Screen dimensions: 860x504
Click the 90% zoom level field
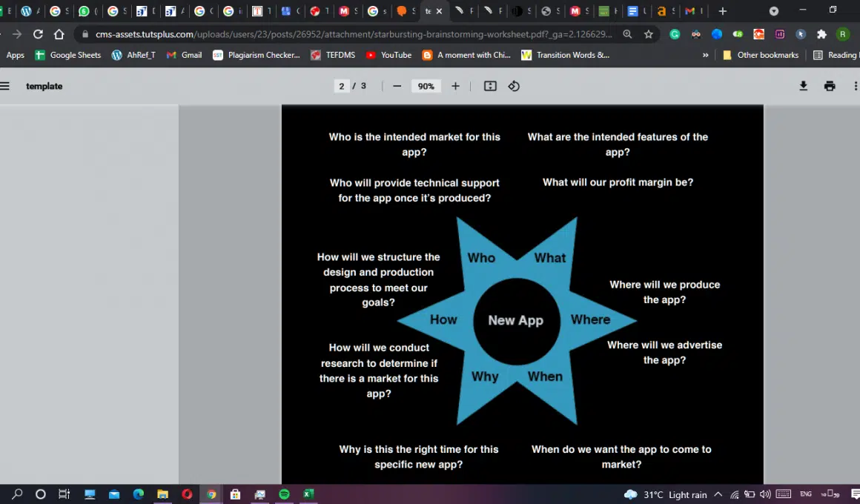point(426,86)
